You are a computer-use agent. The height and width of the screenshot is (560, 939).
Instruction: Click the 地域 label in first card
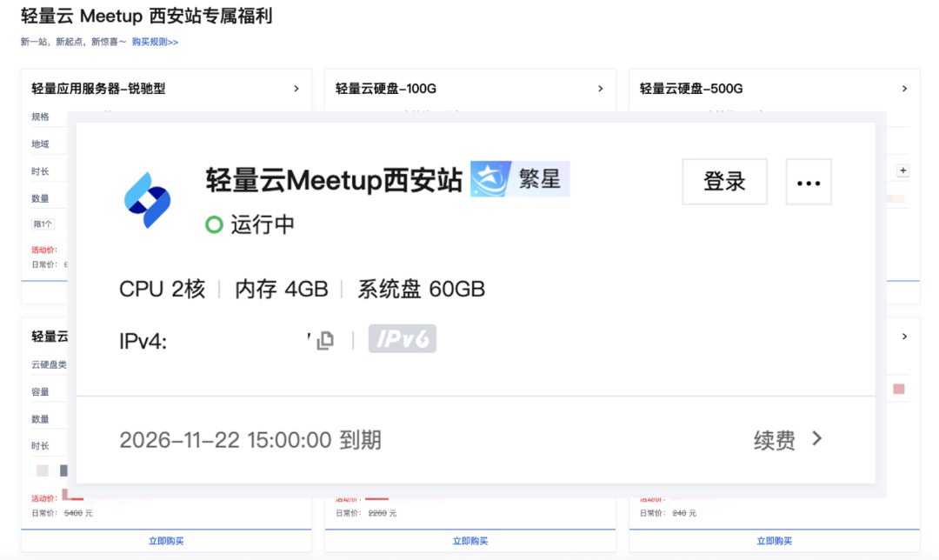pyautogui.click(x=40, y=143)
